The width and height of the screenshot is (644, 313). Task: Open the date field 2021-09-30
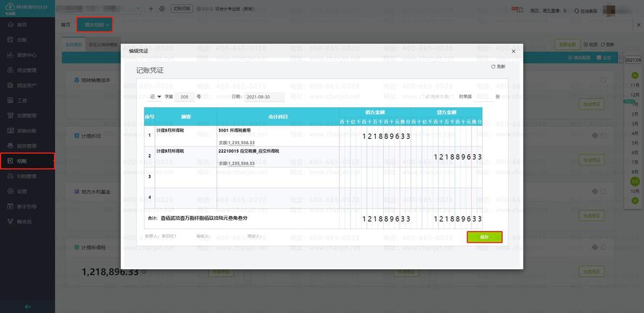[x=264, y=97]
